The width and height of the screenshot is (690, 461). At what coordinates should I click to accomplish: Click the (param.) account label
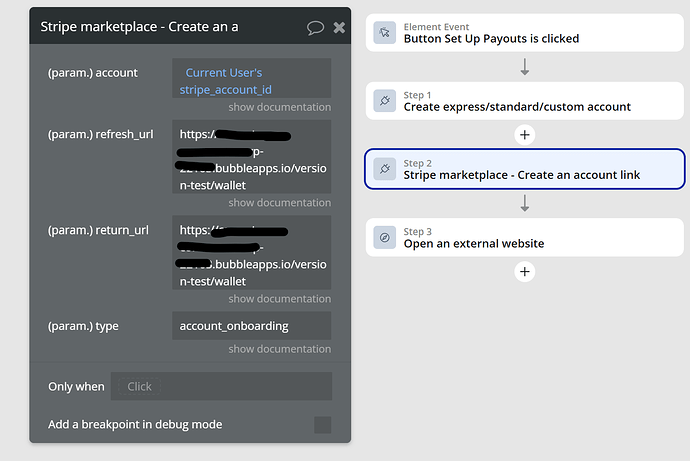[93, 73]
